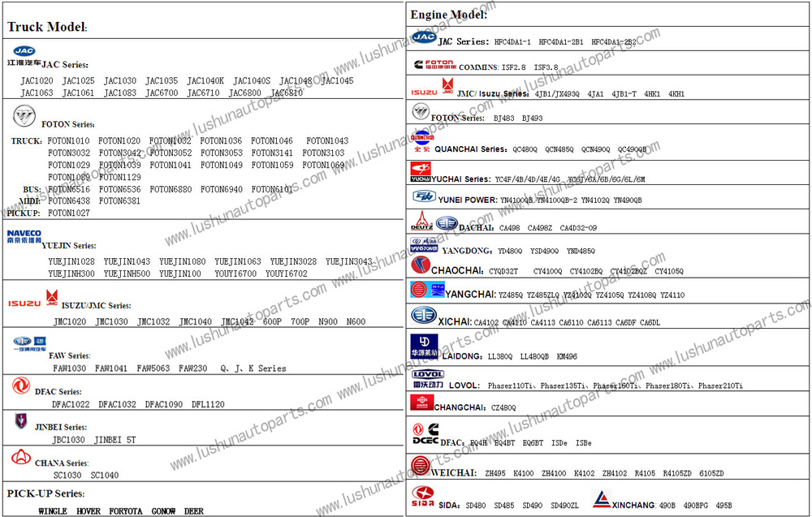Click the PICK-UP Series heading
Screen dimensions: 812x517
coord(45,493)
